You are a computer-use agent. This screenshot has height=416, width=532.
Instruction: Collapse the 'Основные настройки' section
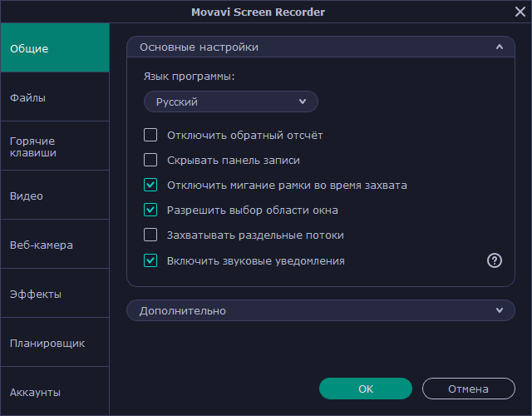click(x=499, y=47)
